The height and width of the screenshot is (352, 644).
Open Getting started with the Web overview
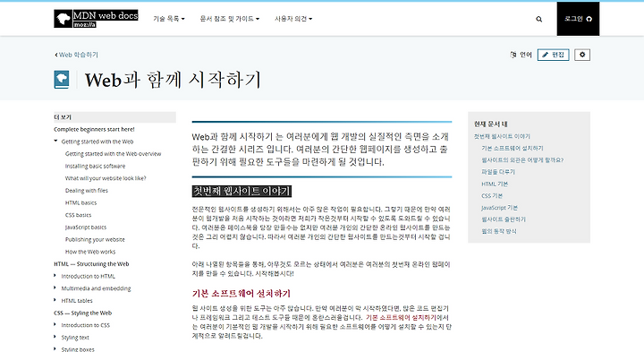click(x=113, y=154)
